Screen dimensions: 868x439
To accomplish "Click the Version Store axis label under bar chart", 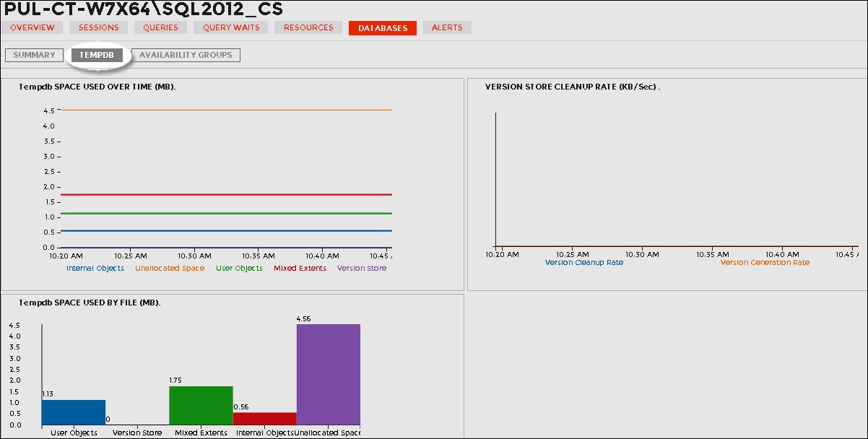I will click(137, 433).
